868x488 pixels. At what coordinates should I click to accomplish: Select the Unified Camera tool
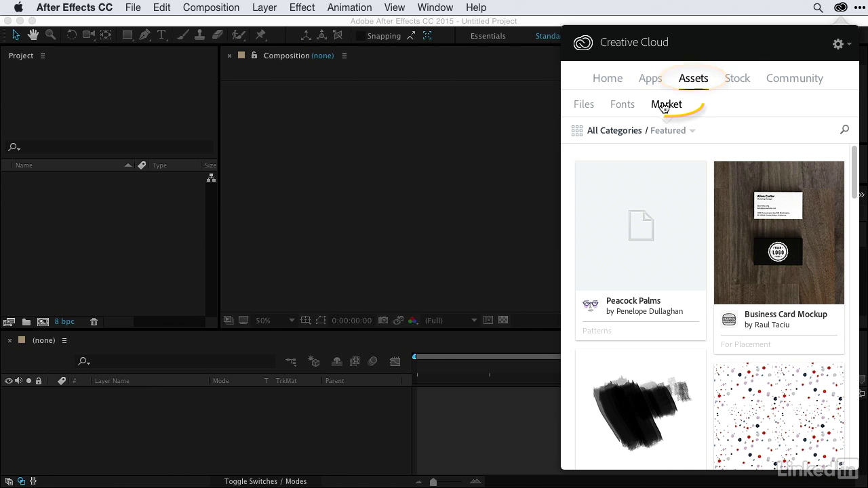(88, 35)
